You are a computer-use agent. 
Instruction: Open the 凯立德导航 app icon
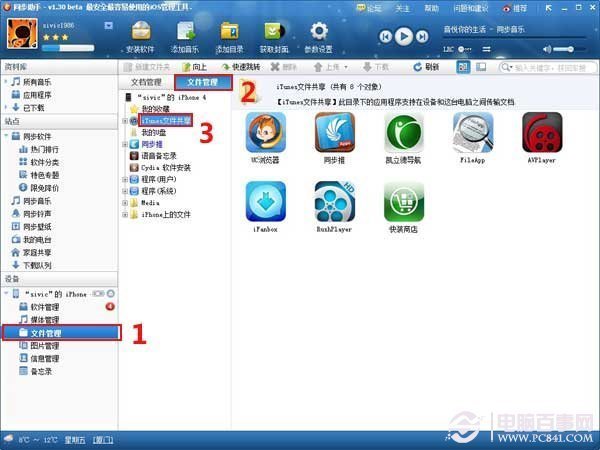tap(403, 132)
